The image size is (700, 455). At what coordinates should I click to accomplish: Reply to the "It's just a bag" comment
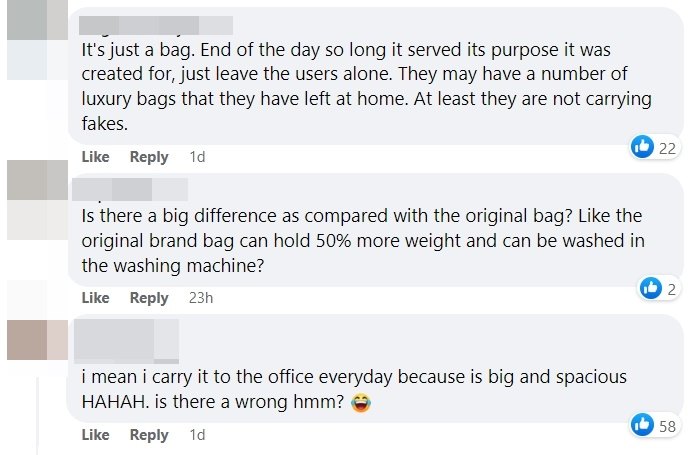pyautogui.click(x=149, y=157)
